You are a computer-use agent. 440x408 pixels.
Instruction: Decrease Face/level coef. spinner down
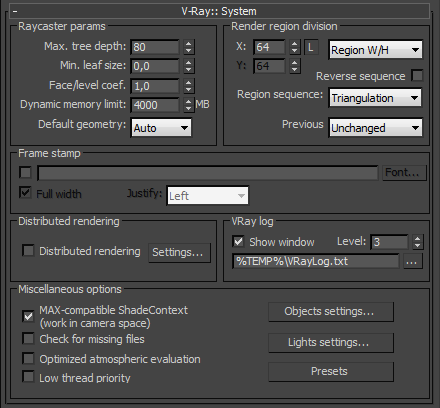(x=189, y=89)
